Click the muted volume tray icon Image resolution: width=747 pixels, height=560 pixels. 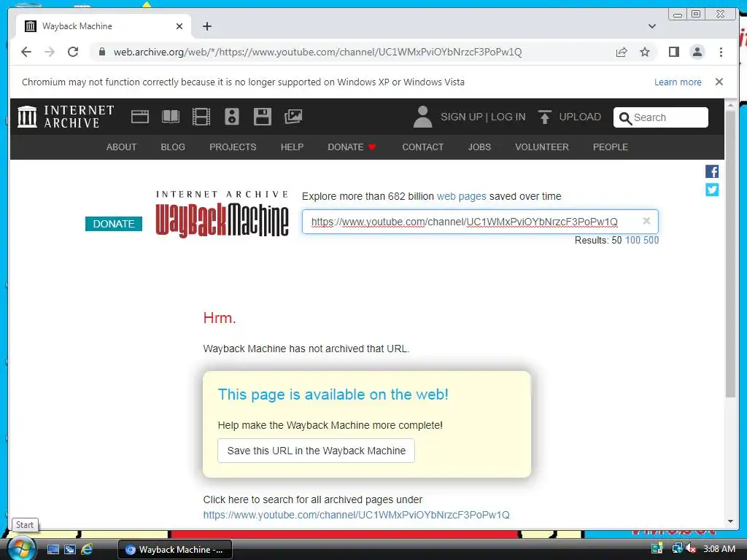click(x=691, y=548)
